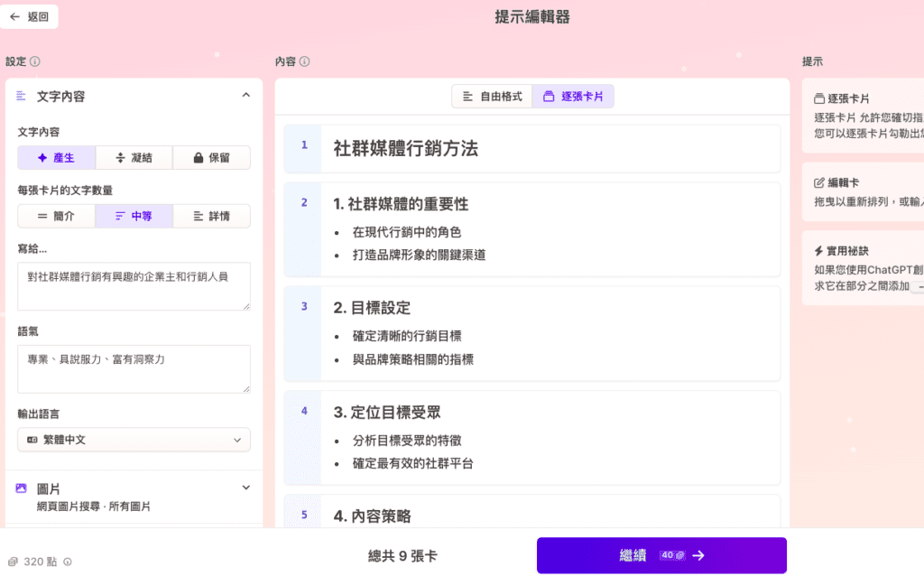Click the 返回 back button
Viewport: 924px width, 576px height.
pyautogui.click(x=30, y=16)
